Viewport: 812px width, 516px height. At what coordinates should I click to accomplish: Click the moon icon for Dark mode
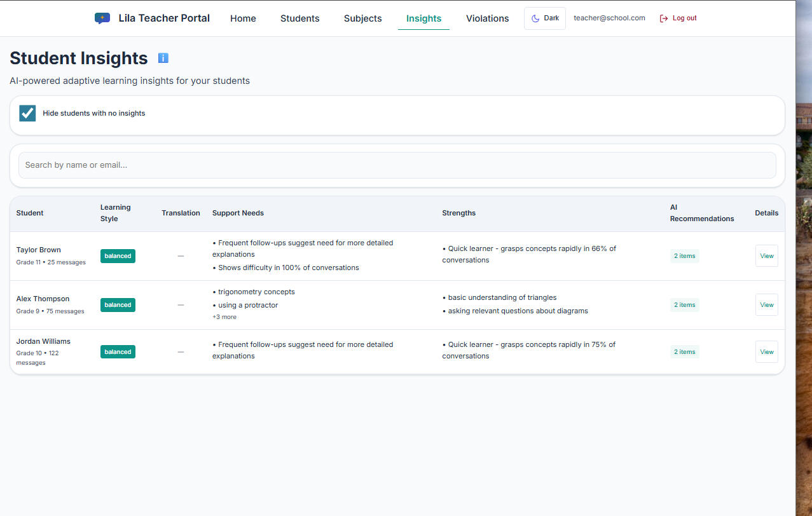(x=535, y=18)
